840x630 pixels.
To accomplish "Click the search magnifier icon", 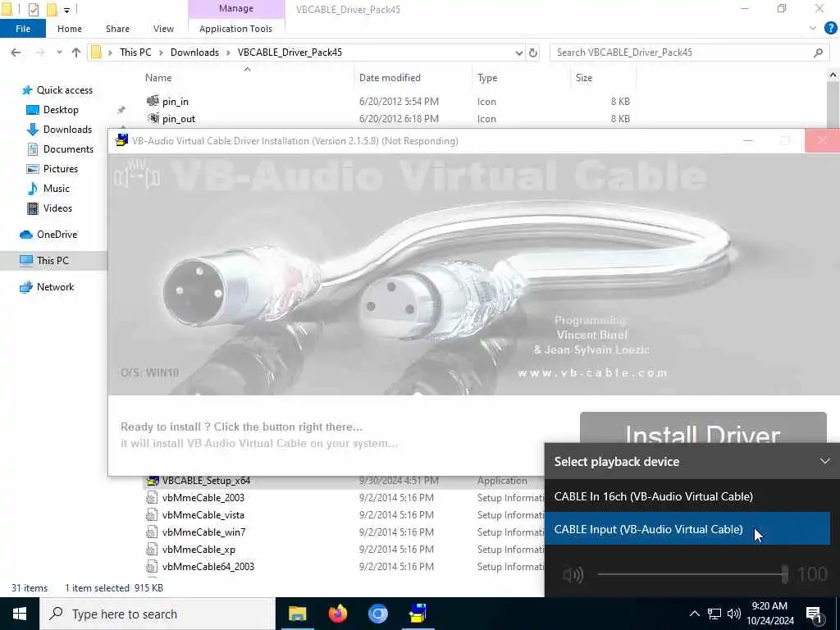I will click(818, 52).
